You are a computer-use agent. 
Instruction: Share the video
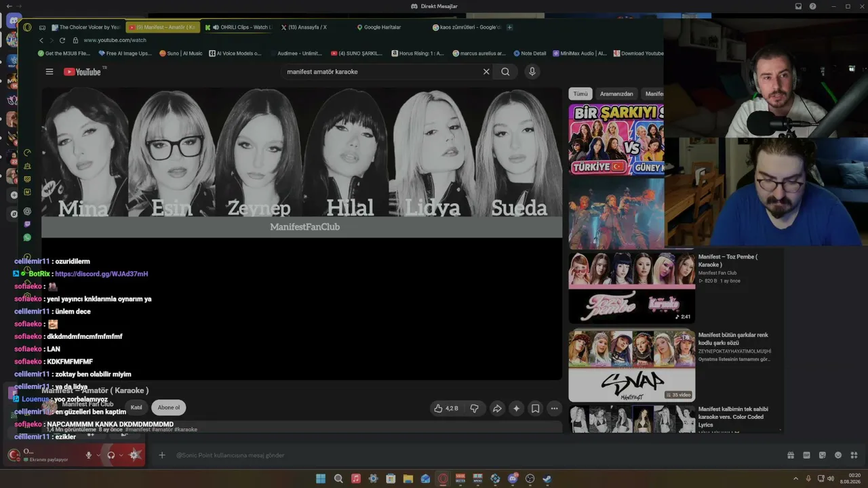click(x=497, y=408)
